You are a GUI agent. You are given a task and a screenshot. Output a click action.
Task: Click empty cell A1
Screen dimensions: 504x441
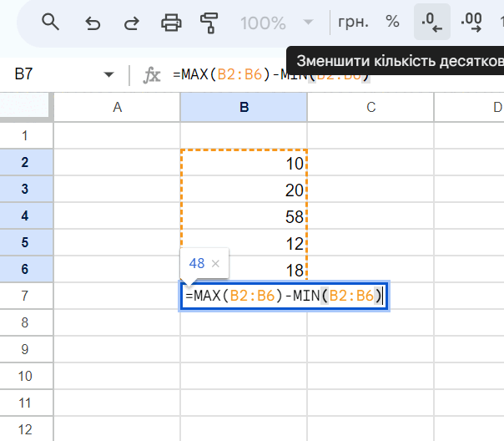(117, 135)
